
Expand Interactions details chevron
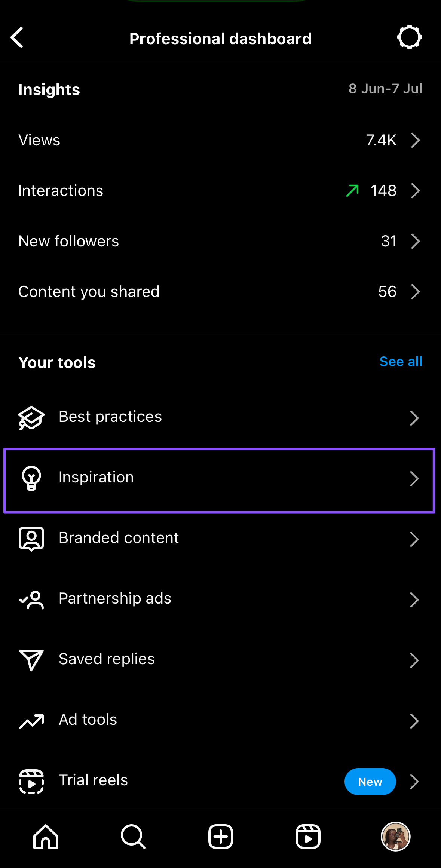[x=415, y=191]
